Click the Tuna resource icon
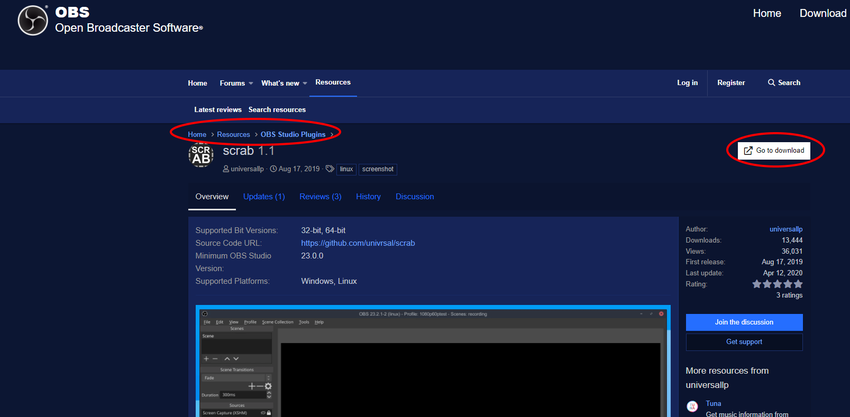Viewport: 850px width, 417px height. (x=692, y=406)
